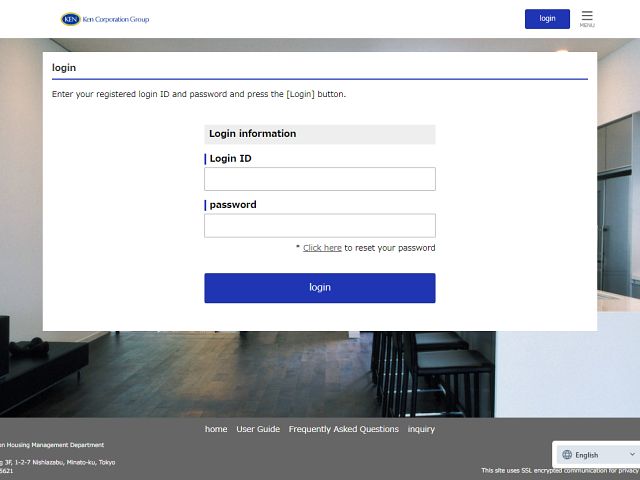This screenshot has height=480, width=640.
Task: Open the hamburger menu icon
Action: (x=587, y=15)
